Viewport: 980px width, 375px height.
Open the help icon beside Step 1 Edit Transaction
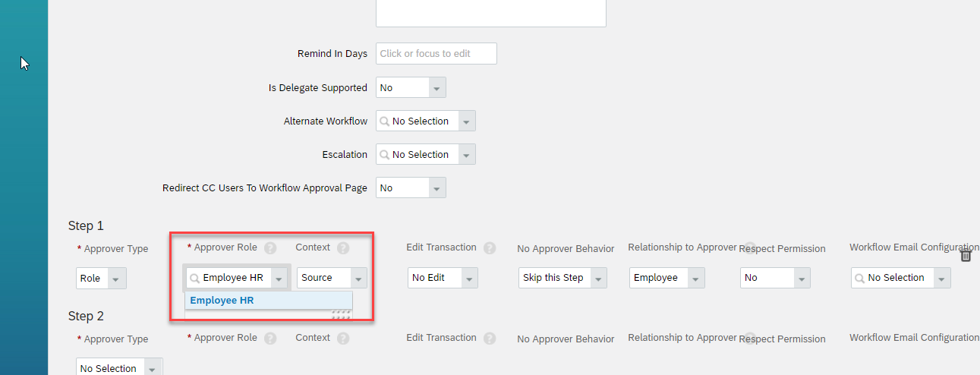490,248
